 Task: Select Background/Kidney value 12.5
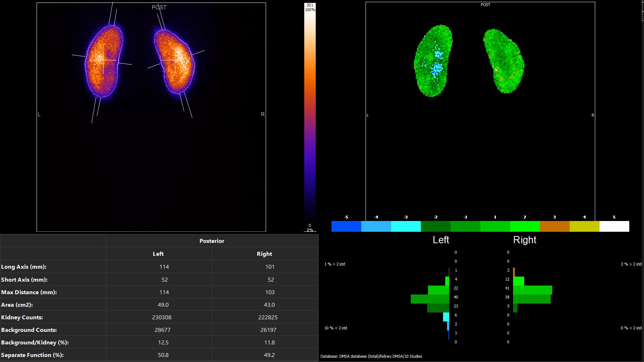pyautogui.click(x=163, y=342)
